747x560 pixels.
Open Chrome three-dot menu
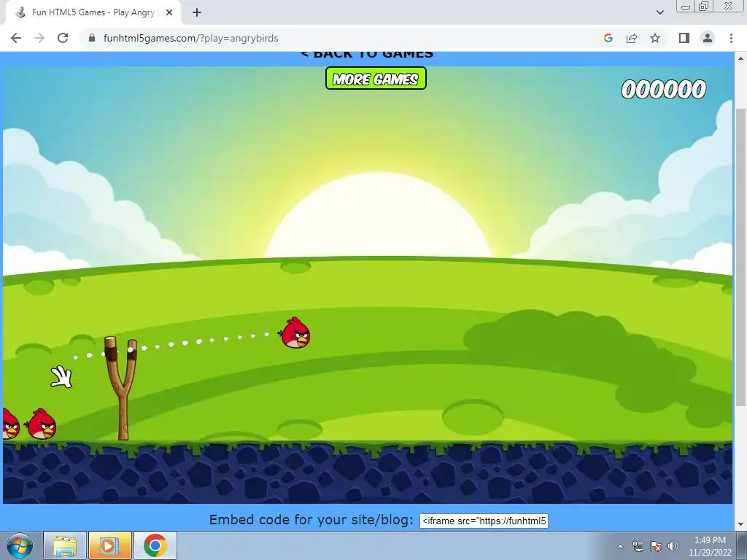731,38
